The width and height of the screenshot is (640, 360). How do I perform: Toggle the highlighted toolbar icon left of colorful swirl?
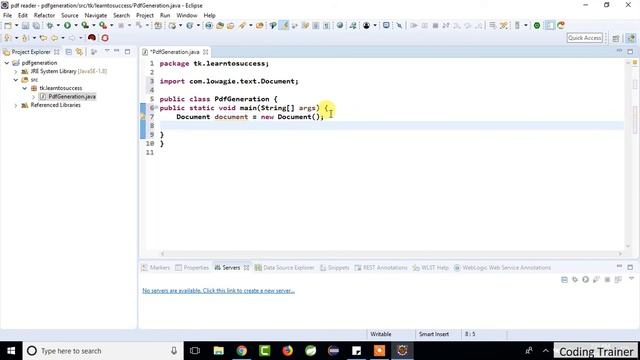click(x=550, y=26)
